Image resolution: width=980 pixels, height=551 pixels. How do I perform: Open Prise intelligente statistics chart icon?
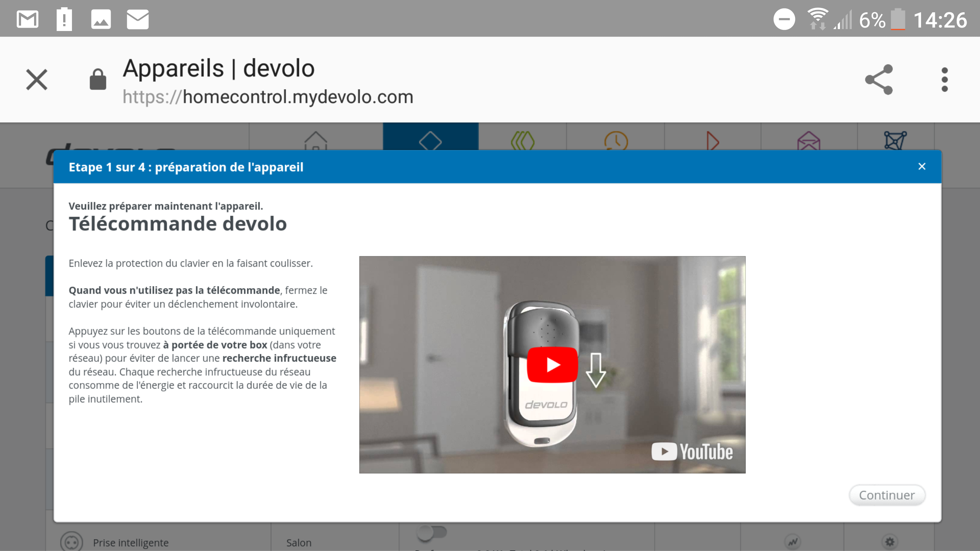(x=792, y=542)
